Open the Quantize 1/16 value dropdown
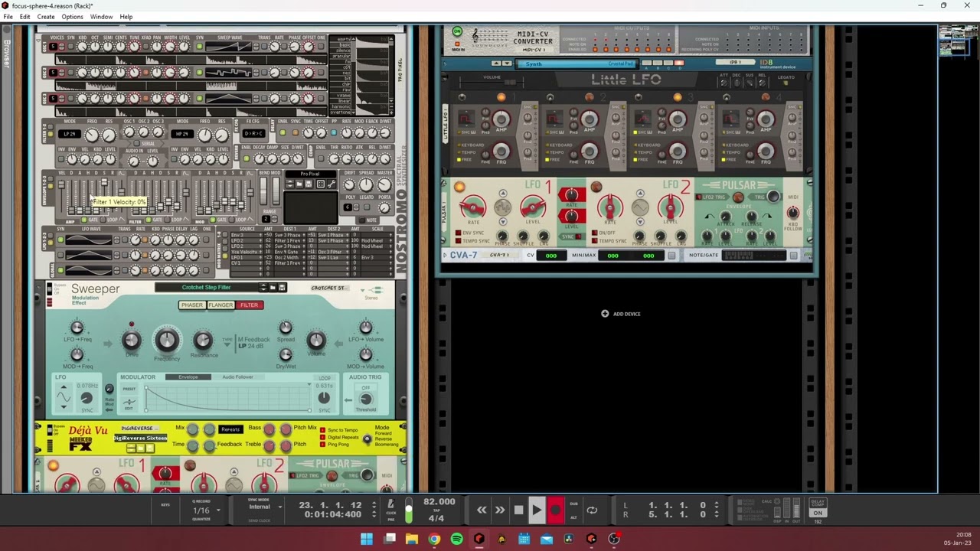 click(x=218, y=510)
